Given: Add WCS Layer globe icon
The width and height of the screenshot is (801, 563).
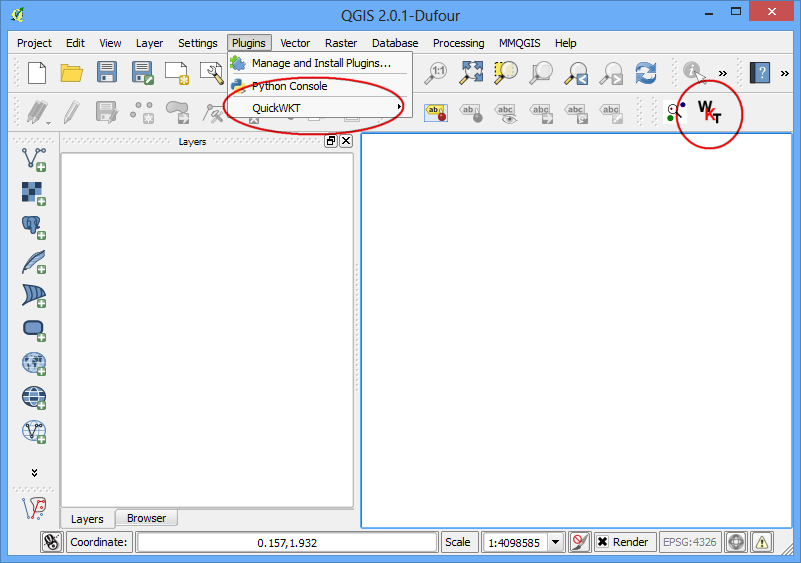Looking at the screenshot, I should tap(34, 397).
